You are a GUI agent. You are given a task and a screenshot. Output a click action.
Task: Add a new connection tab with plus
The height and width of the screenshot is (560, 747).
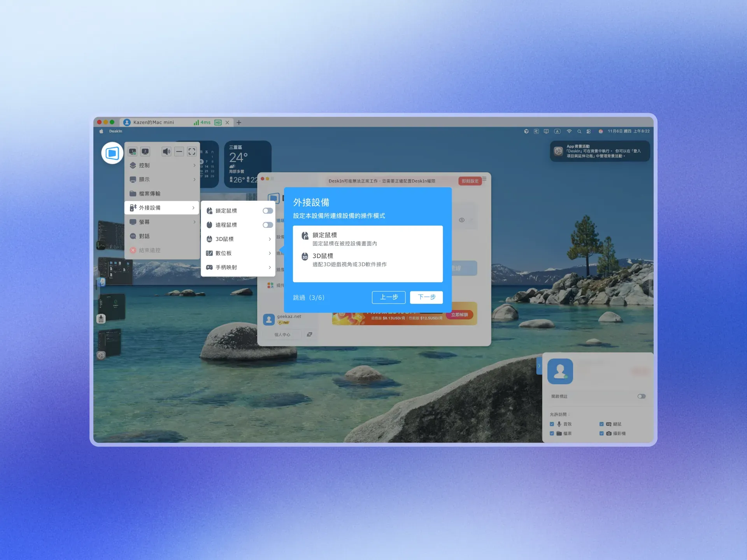[x=239, y=122]
